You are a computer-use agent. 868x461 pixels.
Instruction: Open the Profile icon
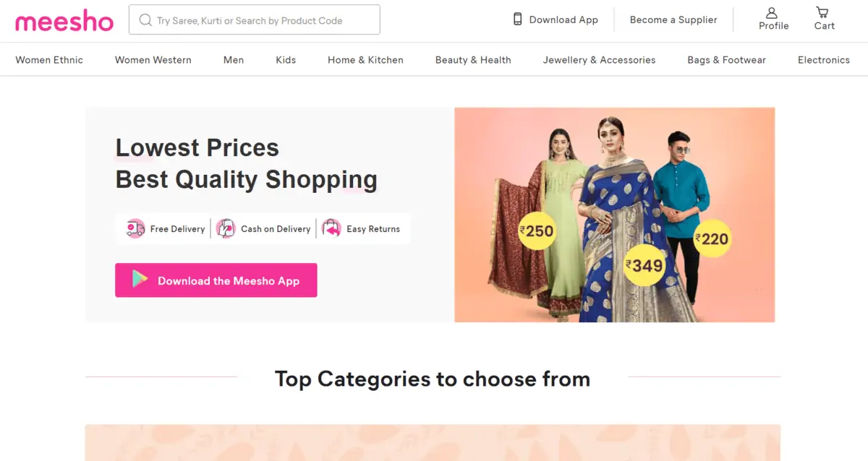pyautogui.click(x=772, y=13)
